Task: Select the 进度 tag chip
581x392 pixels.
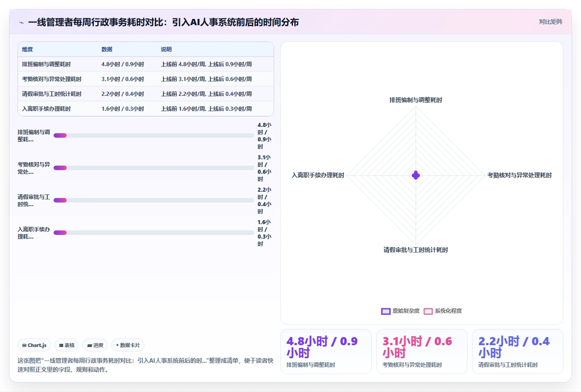Action: pyautogui.click(x=95, y=345)
